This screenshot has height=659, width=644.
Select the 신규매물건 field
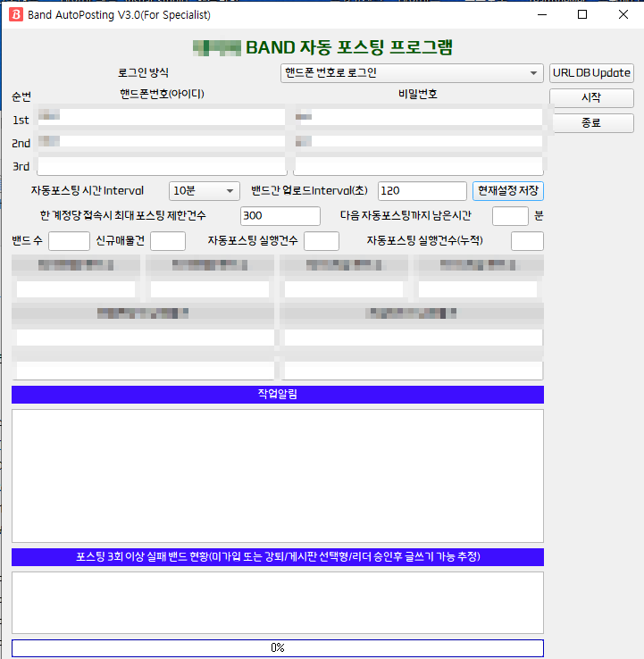[168, 240]
